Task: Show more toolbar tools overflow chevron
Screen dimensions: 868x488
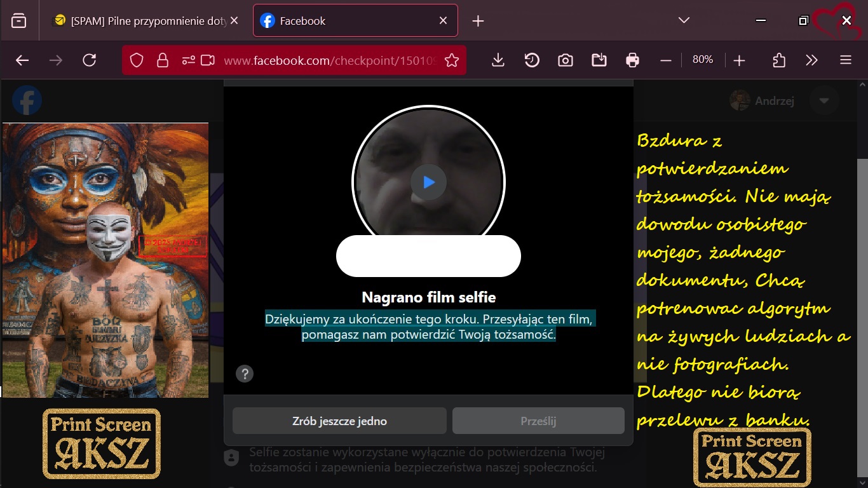Action: [x=811, y=60]
